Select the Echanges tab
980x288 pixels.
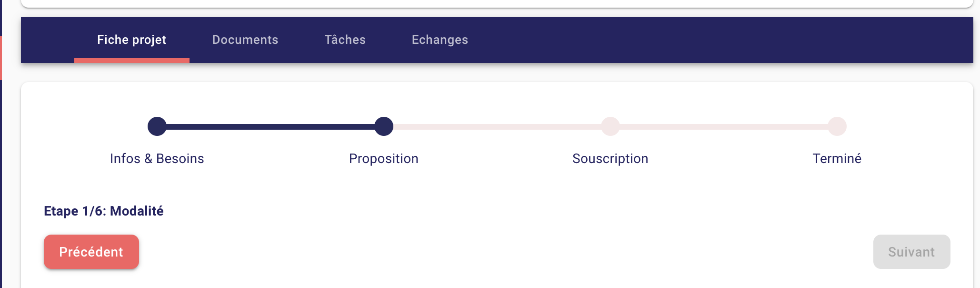tap(440, 40)
